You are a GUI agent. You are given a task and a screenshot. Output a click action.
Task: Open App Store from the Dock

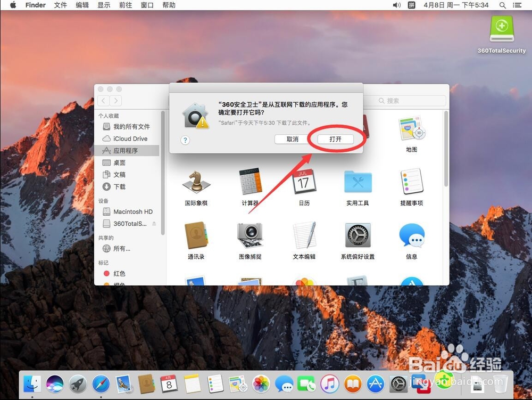(x=376, y=383)
